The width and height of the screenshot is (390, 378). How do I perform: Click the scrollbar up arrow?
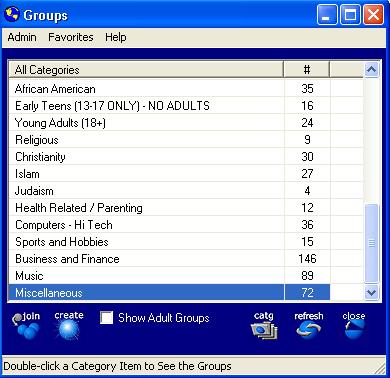[x=371, y=70]
